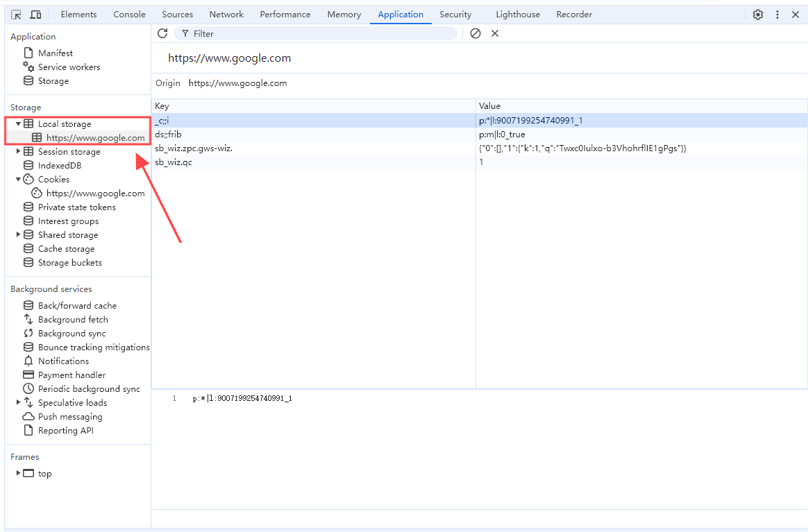Open the three-dot DevTools menu

tap(777, 15)
